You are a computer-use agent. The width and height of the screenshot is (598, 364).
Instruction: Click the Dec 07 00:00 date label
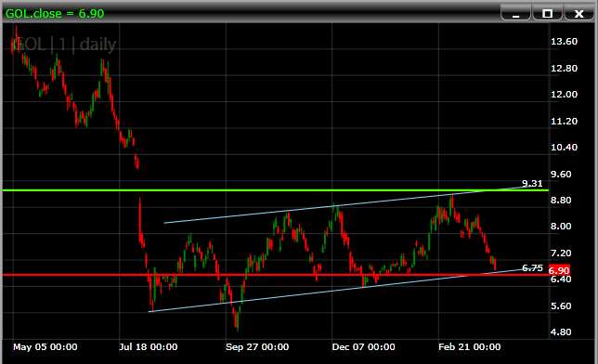pos(363,347)
